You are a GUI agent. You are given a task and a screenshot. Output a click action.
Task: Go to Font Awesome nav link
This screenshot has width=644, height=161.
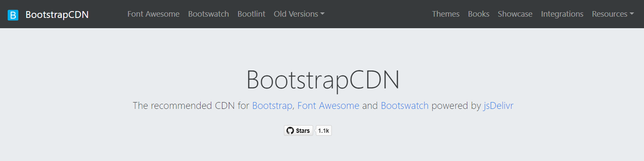tap(154, 14)
